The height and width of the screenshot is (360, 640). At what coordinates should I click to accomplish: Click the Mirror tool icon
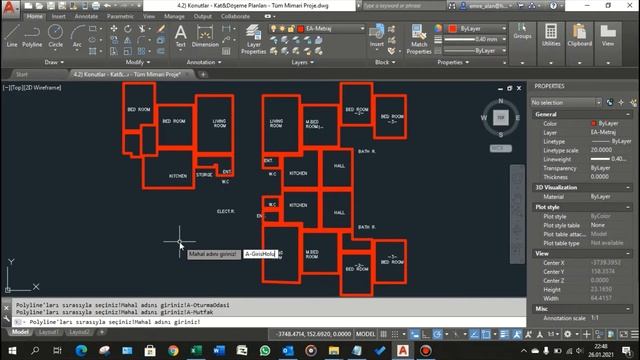(x=128, y=40)
